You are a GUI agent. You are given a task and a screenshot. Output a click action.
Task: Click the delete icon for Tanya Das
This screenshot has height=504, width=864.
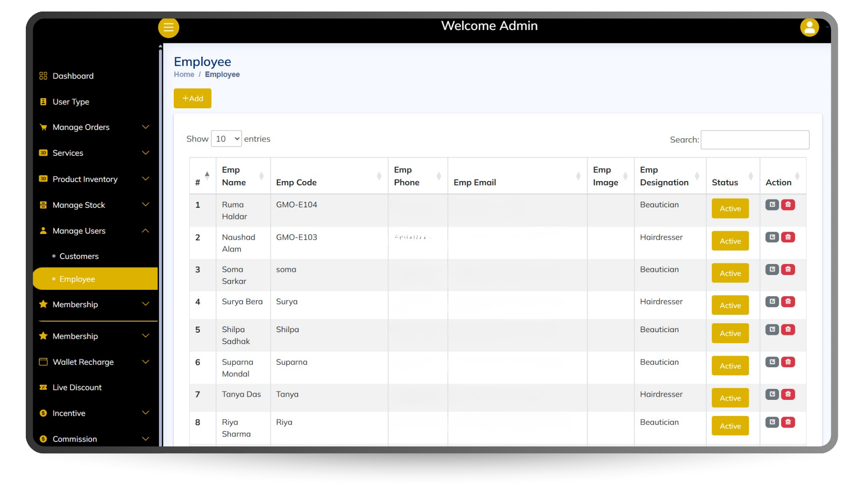point(788,394)
